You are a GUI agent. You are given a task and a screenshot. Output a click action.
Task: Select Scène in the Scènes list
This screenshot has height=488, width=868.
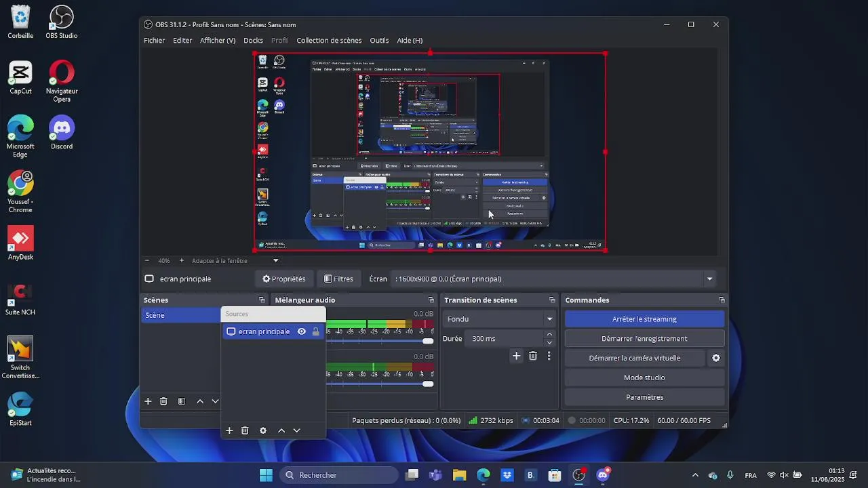point(180,315)
